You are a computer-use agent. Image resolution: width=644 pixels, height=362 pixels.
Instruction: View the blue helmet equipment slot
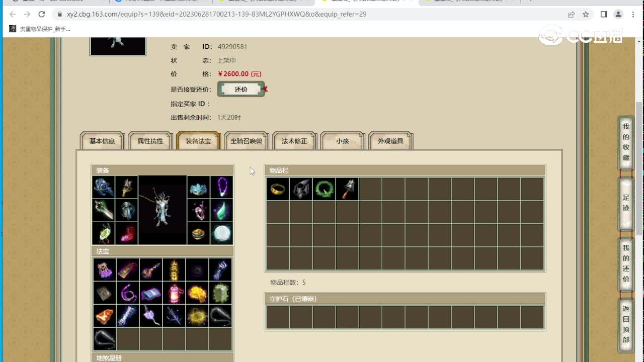coord(104,187)
